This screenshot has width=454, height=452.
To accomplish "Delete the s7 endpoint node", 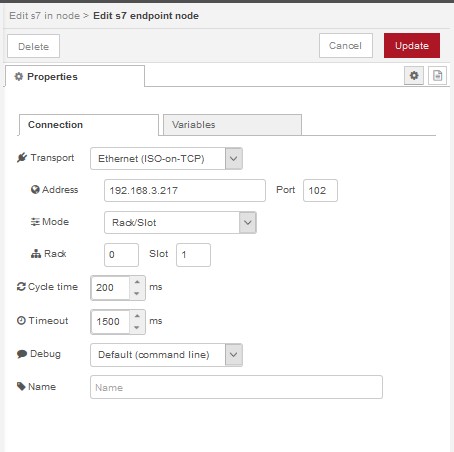I will click(33, 46).
